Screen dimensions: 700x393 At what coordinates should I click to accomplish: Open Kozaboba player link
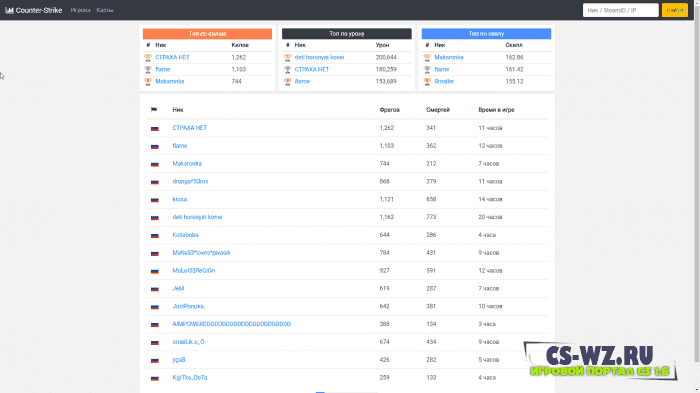tap(185, 235)
